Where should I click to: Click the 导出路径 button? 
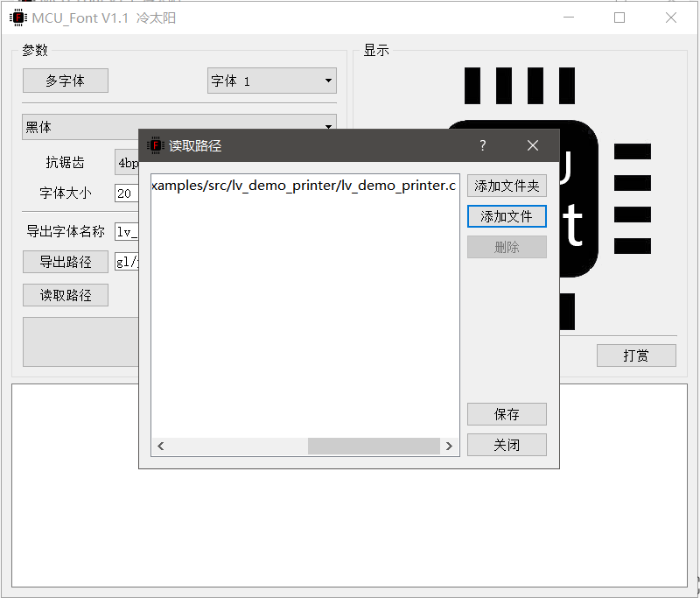point(65,262)
